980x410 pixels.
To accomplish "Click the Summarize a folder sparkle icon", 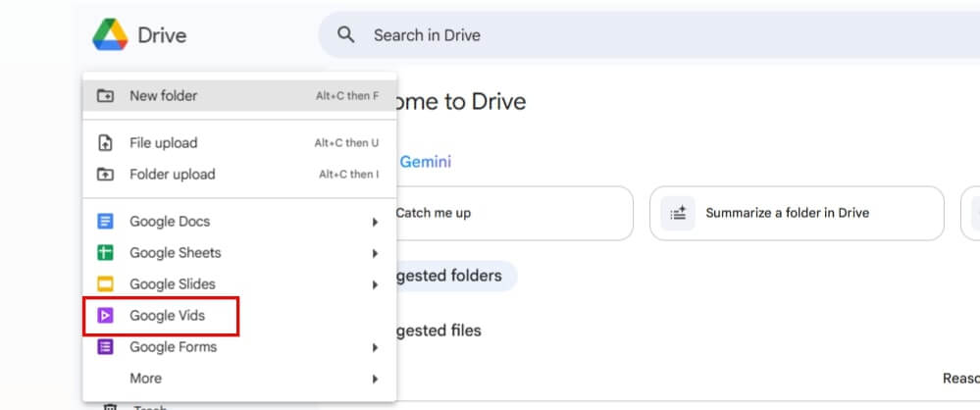I will point(678,213).
